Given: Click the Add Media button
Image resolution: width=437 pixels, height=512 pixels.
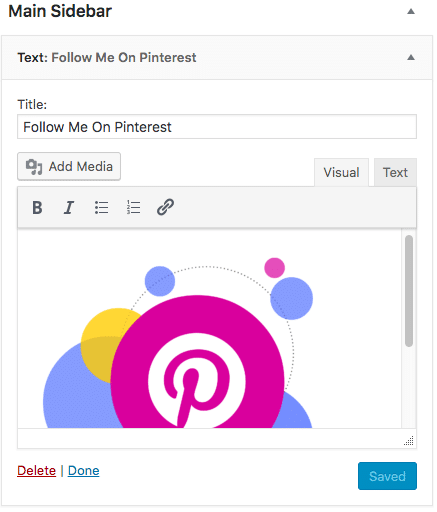Looking at the screenshot, I should point(69,167).
